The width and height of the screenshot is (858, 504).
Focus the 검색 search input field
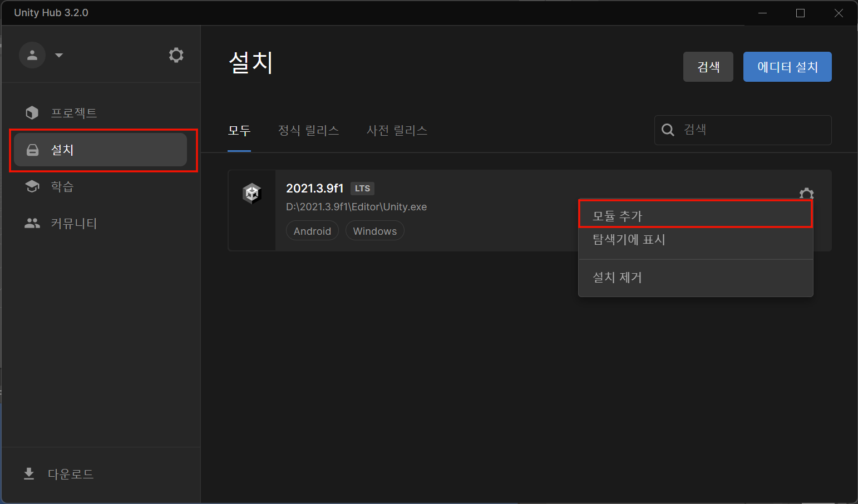pyautogui.click(x=743, y=130)
